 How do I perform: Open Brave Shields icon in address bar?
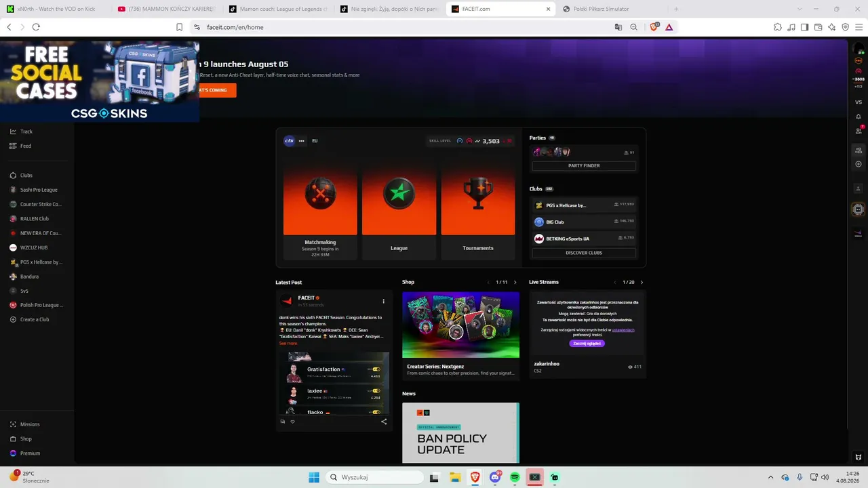pyautogui.click(x=655, y=27)
